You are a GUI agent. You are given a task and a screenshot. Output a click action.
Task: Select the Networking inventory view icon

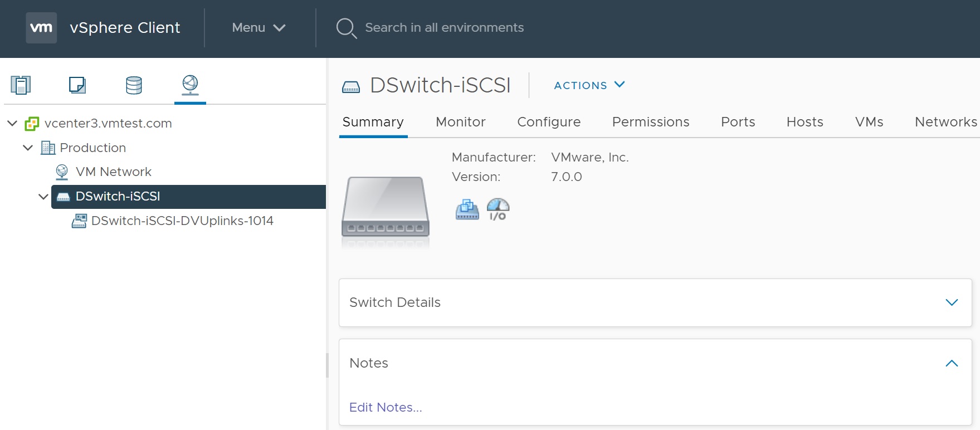pos(190,85)
